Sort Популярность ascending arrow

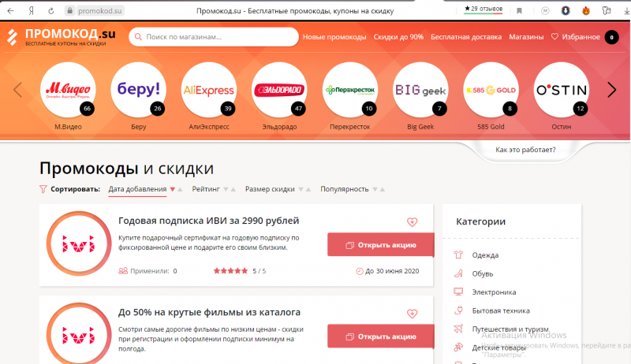[382, 189]
